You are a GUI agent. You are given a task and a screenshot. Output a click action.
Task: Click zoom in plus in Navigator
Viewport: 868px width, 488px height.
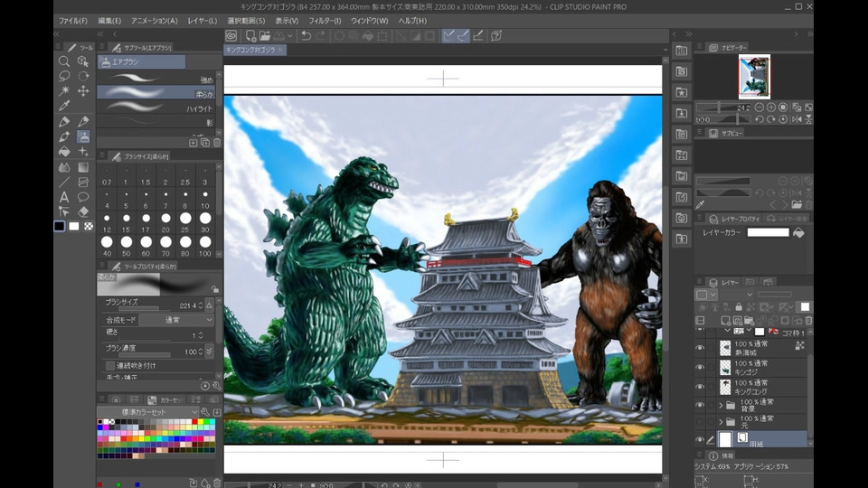[x=771, y=108]
